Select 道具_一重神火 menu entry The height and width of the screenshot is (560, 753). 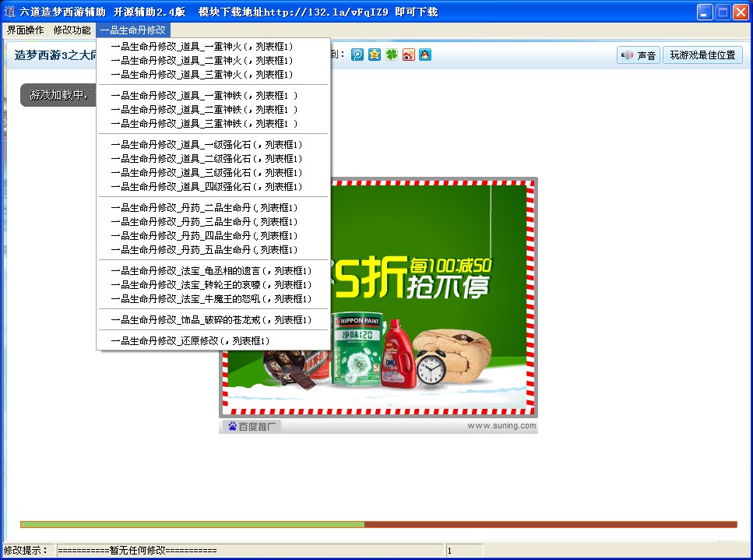coord(213,47)
